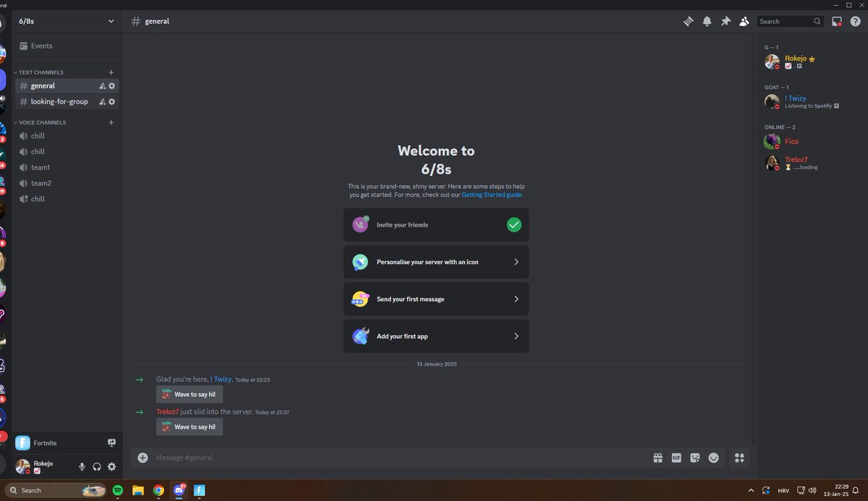
Task: Click the Fortnite activity streaming icon
Action: (x=111, y=442)
